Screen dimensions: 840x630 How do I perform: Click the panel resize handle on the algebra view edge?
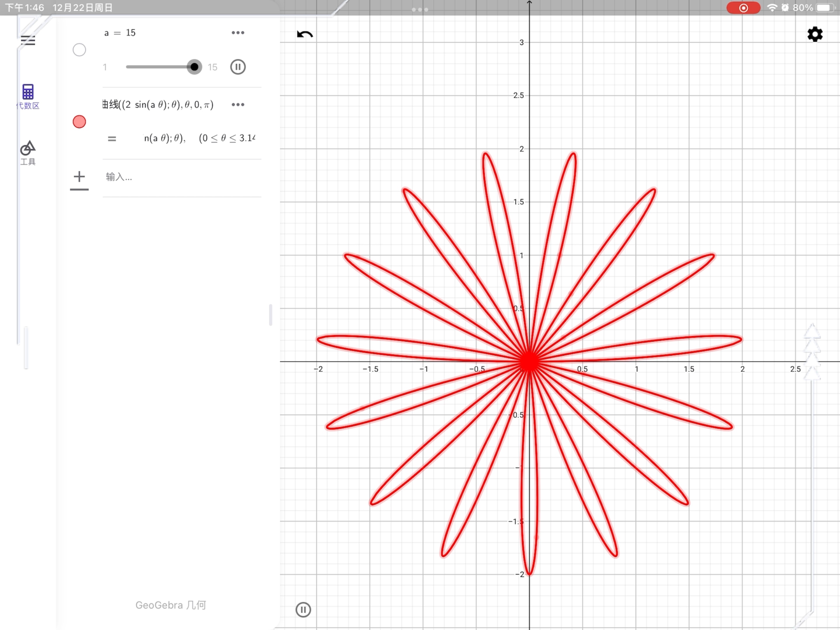(270, 315)
